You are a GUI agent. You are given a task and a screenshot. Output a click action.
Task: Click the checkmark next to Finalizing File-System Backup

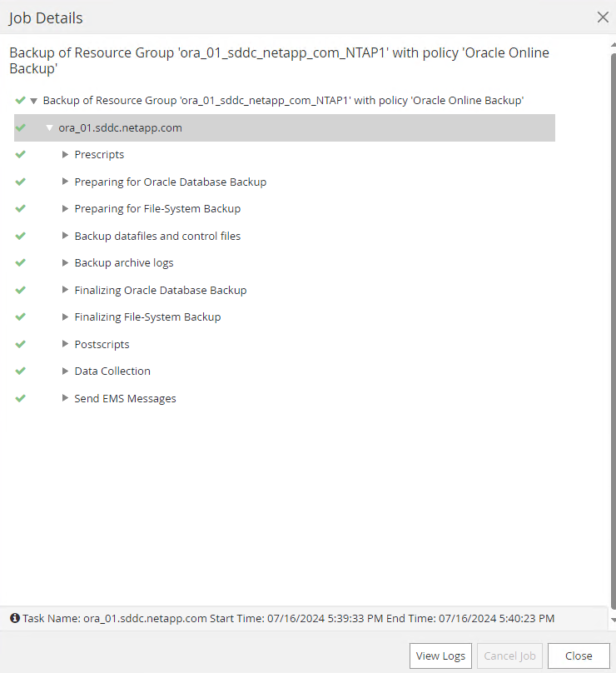click(21, 317)
